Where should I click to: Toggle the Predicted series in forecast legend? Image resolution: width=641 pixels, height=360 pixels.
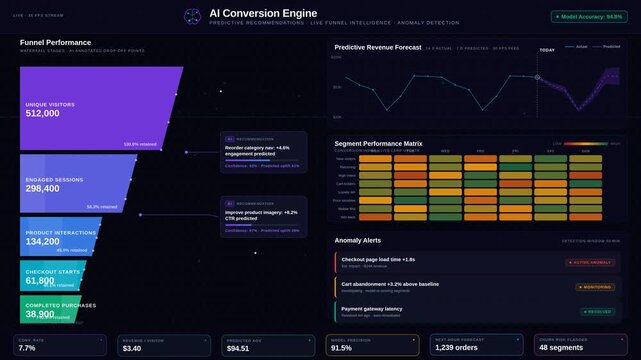pyautogui.click(x=606, y=47)
